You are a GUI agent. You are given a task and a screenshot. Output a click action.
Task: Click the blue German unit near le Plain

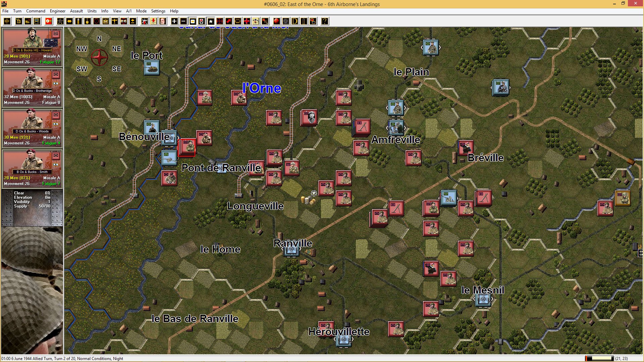[x=431, y=48]
